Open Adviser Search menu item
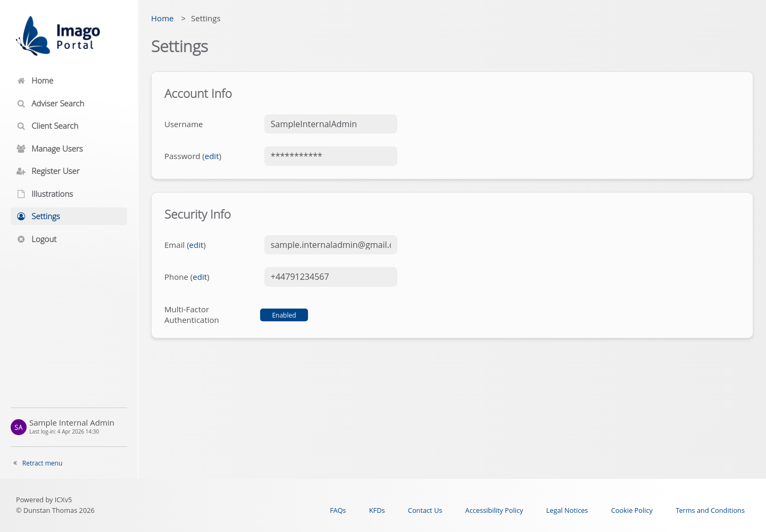The height and width of the screenshot is (532, 766). [69, 103]
